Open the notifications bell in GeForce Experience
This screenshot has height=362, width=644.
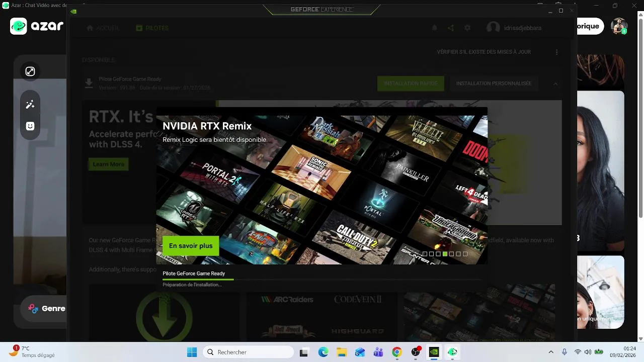click(434, 28)
